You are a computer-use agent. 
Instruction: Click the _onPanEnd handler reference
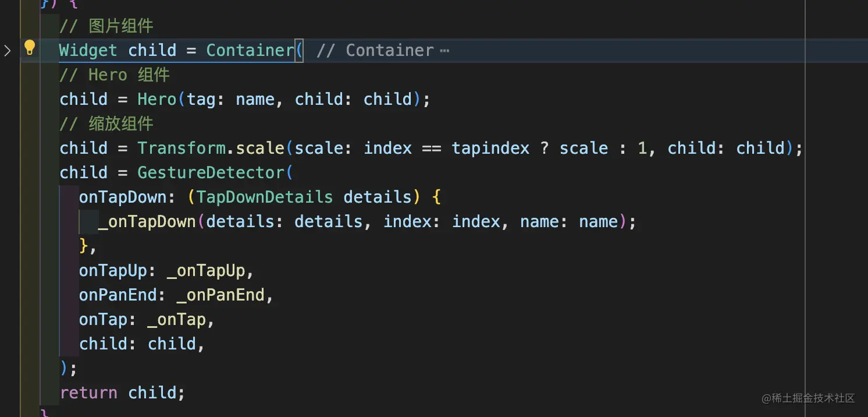click(220, 295)
